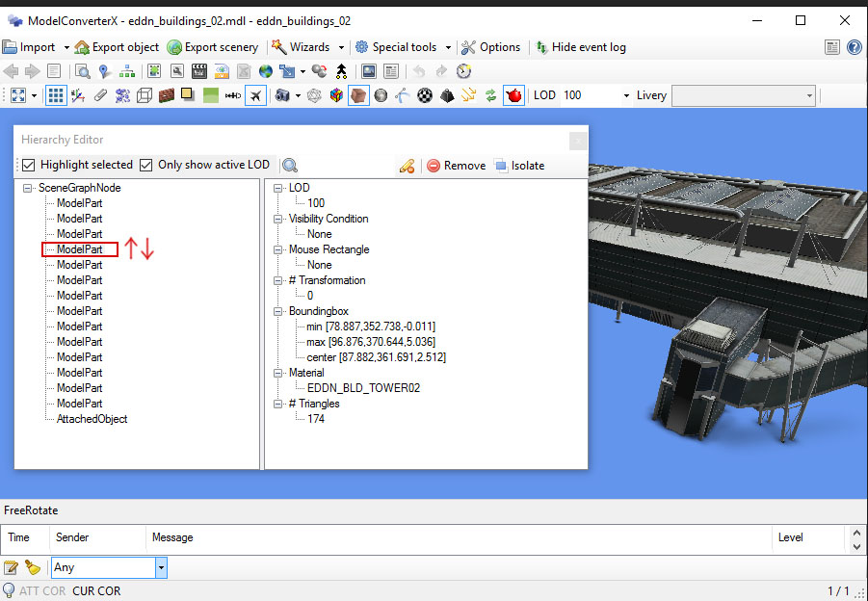Viewport: 868px width, 601px height.
Task: Click the yellow light arrows icon
Action: click(469, 95)
